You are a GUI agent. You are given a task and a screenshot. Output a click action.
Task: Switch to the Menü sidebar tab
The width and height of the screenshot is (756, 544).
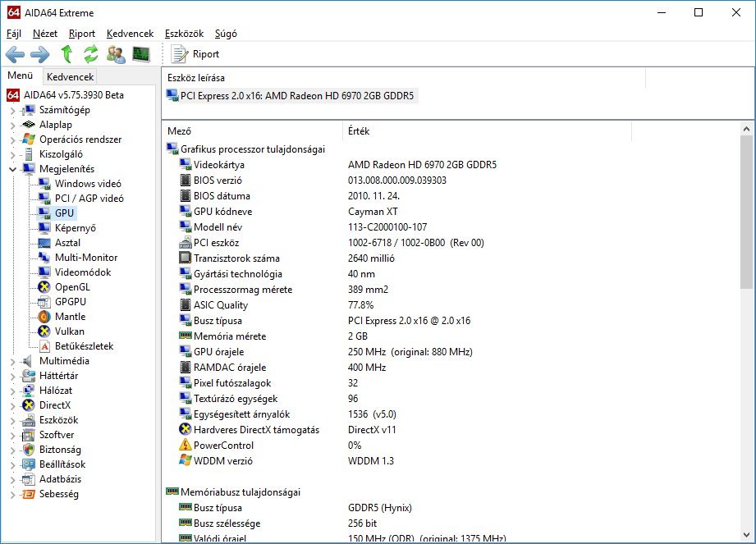pos(21,75)
